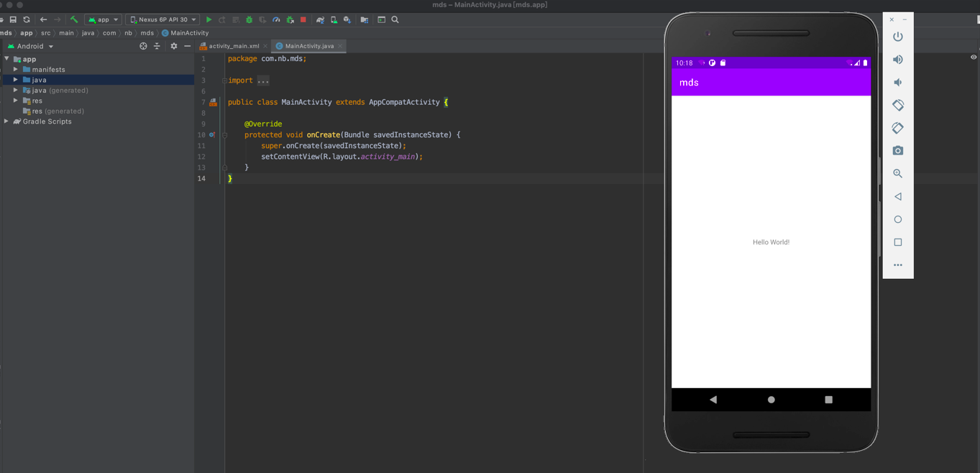Fold the onCreate method in the gutter
Image resolution: width=980 pixels, height=473 pixels.
click(224, 134)
